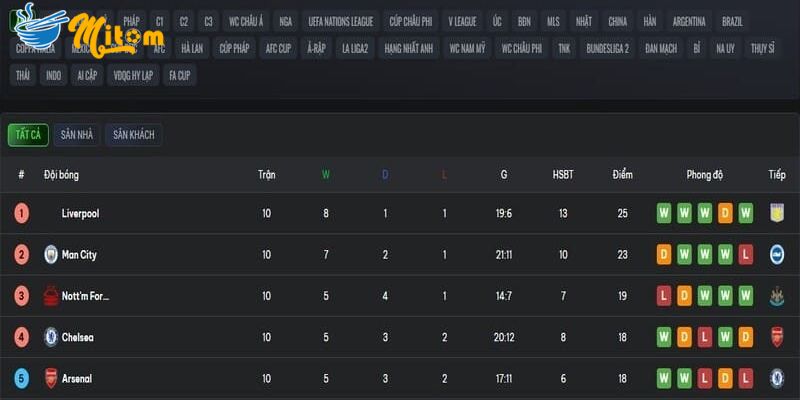Open the UEFA Nations League tab
This screenshot has height=400, width=800.
pos(341,21)
